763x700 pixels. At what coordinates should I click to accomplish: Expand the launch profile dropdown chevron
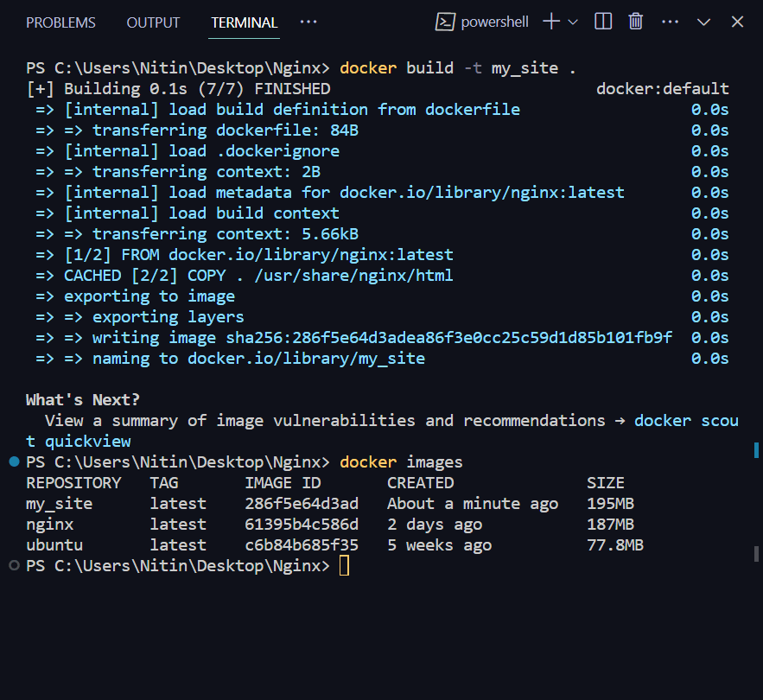coord(573,22)
